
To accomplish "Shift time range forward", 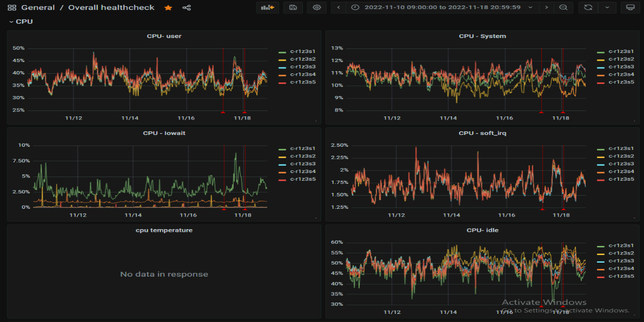I will (547, 8).
